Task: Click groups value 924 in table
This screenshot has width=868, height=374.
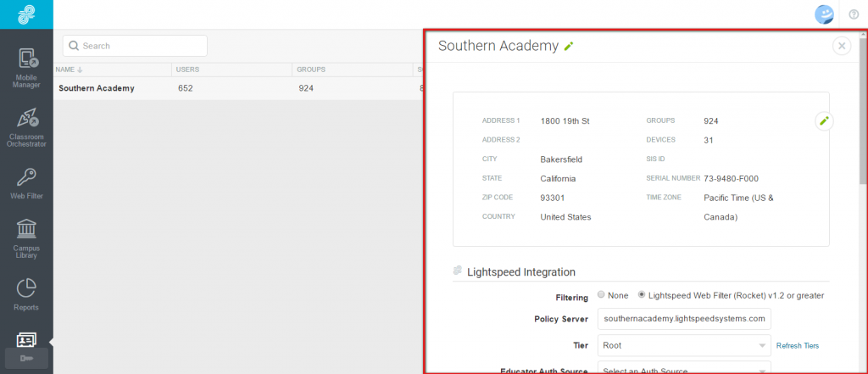Action: click(305, 88)
